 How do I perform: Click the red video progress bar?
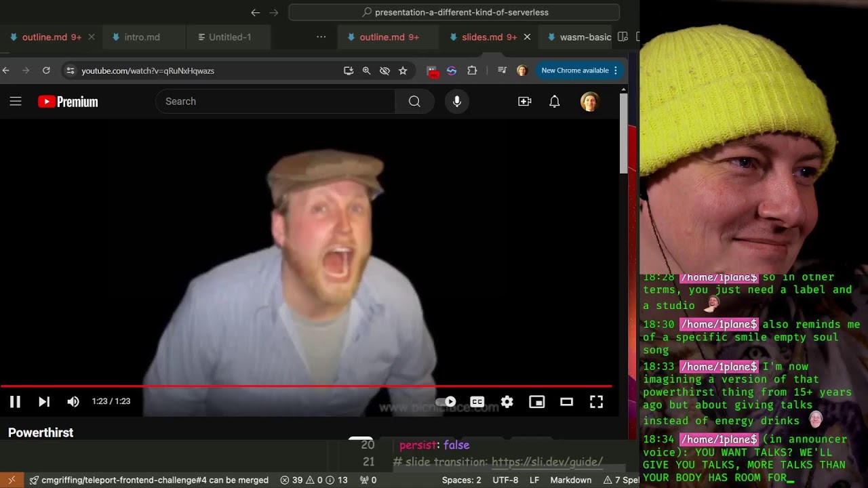pyautogui.click(x=306, y=386)
